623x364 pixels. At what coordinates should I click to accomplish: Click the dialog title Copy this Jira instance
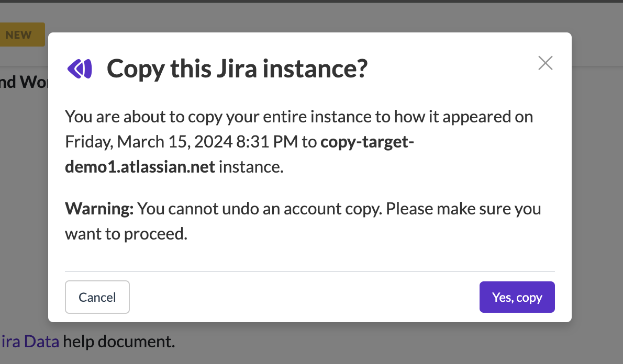pos(237,68)
